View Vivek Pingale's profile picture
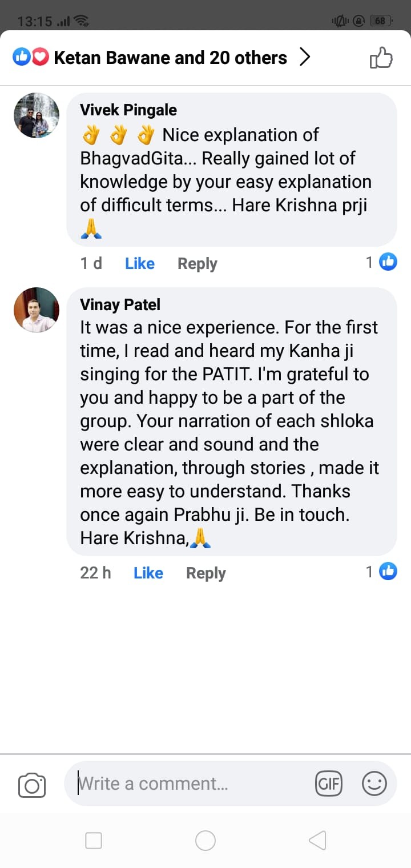This screenshot has width=411, height=868. point(37,115)
